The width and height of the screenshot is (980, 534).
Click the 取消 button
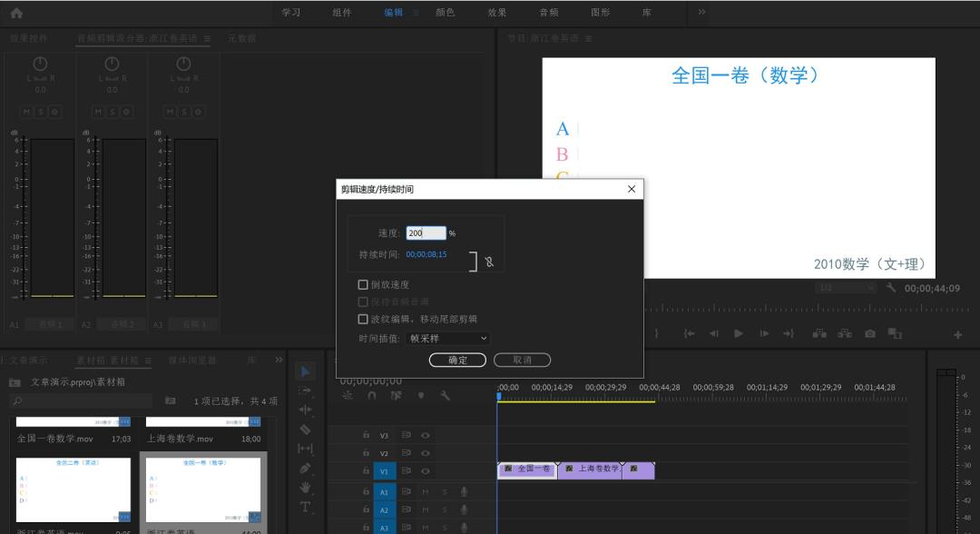522,361
